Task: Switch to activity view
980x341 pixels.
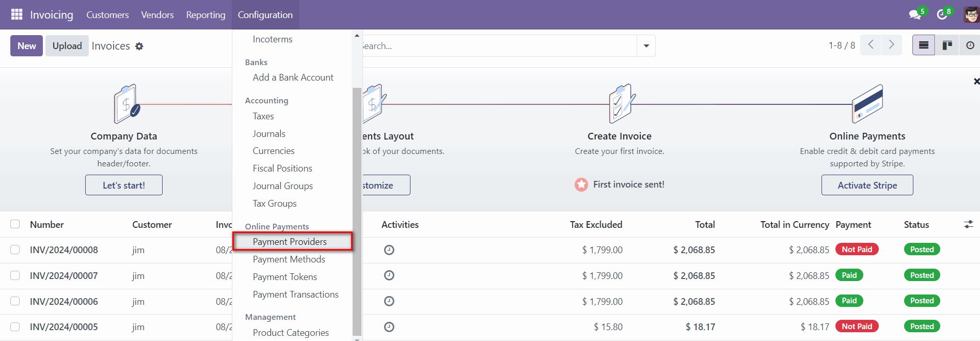Action: point(970,45)
